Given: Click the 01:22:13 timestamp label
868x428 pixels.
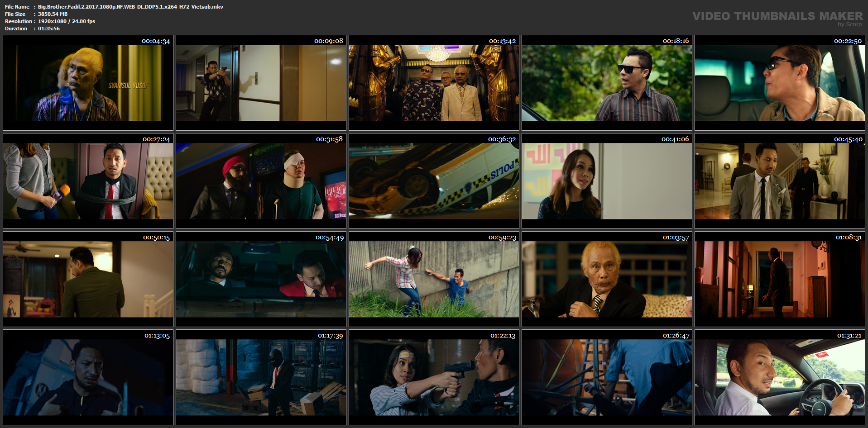Looking at the screenshot, I should coord(503,336).
